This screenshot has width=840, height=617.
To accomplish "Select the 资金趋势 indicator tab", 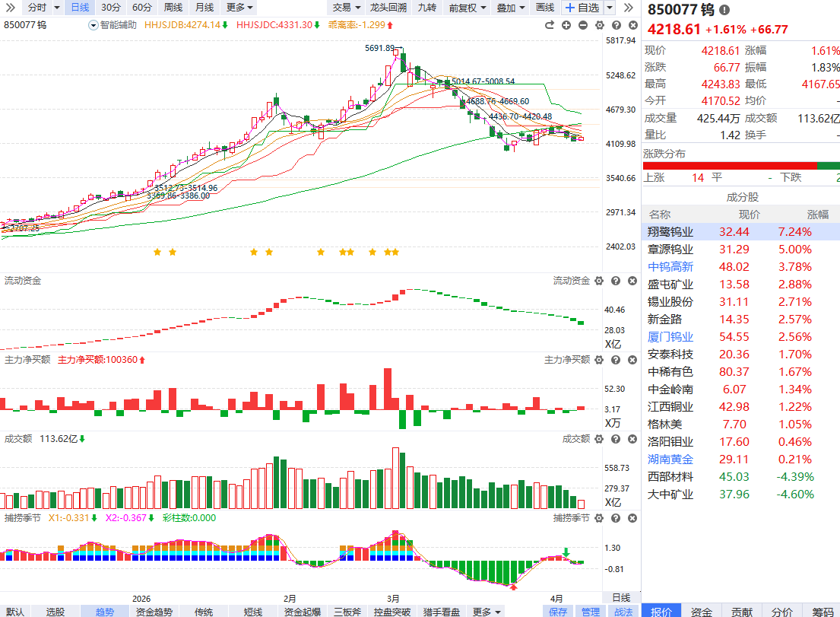I will pyautogui.click(x=154, y=612).
